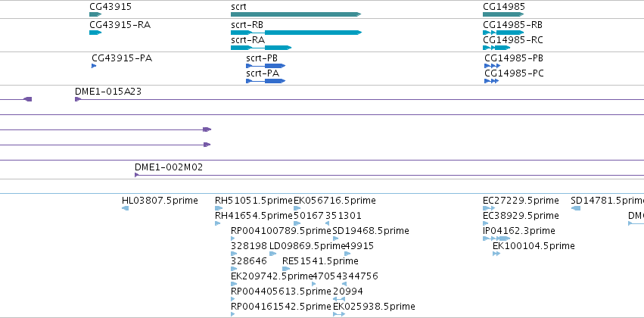
Task: Select the IP04162.3prime EST feature
Action: coord(496,238)
